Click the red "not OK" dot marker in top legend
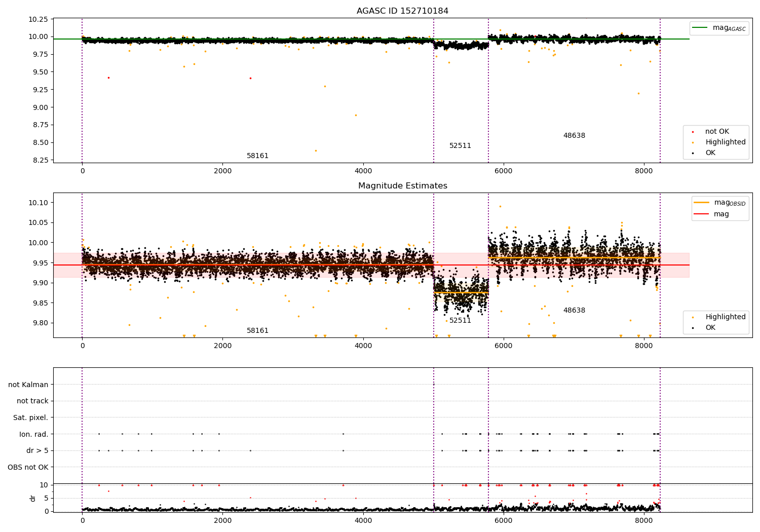This screenshot has height=532, width=760. (693, 132)
